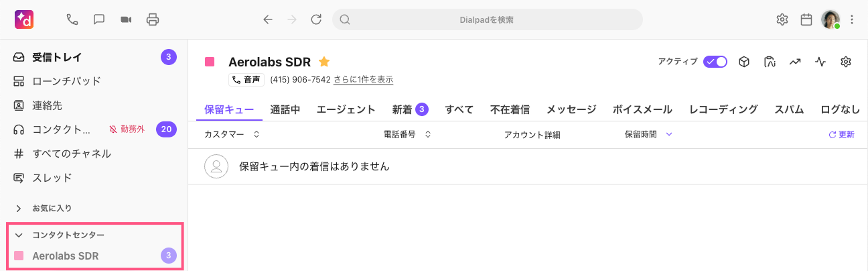Switch to 不在着信 tab
The image size is (868, 271).
[x=510, y=109]
